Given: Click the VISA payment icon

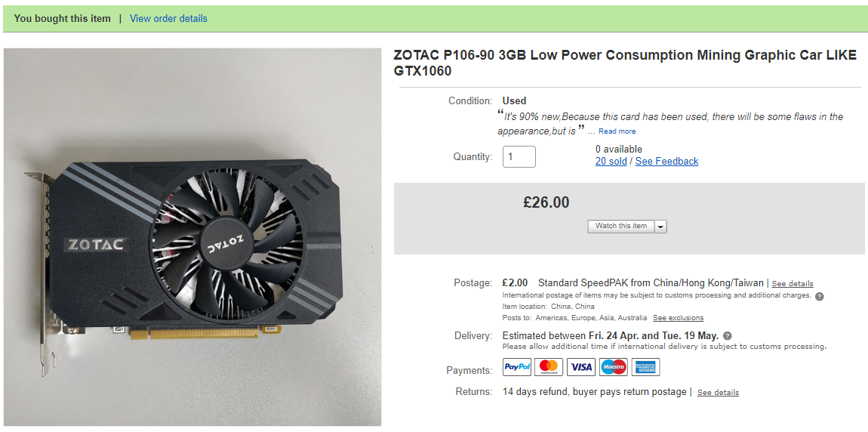Looking at the screenshot, I should [581, 366].
